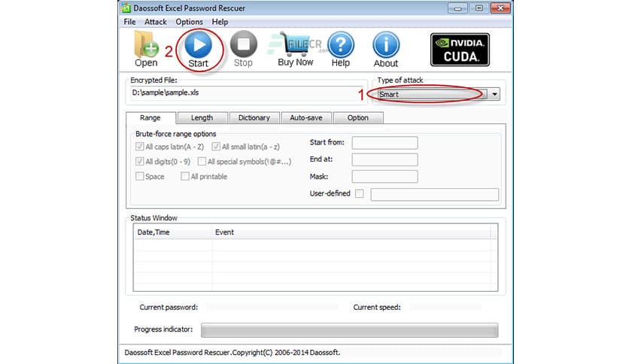The height and width of the screenshot is (364, 629).
Task: Maximize the Excel Password Rescuer window
Action: click(479, 8)
